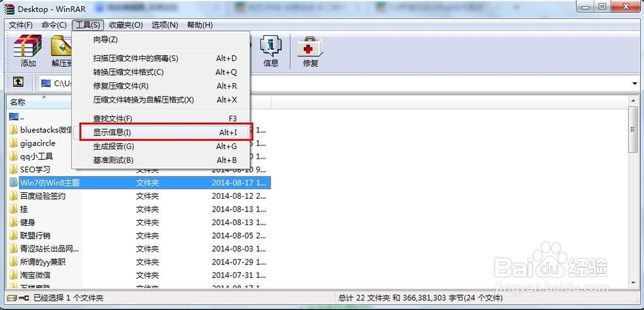Choose 显示信息(I) menu entry
The image size is (644, 310).
pyautogui.click(x=161, y=132)
